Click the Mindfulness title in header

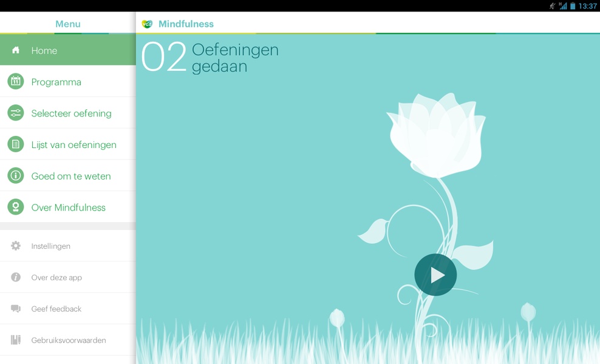pyautogui.click(x=186, y=24)
